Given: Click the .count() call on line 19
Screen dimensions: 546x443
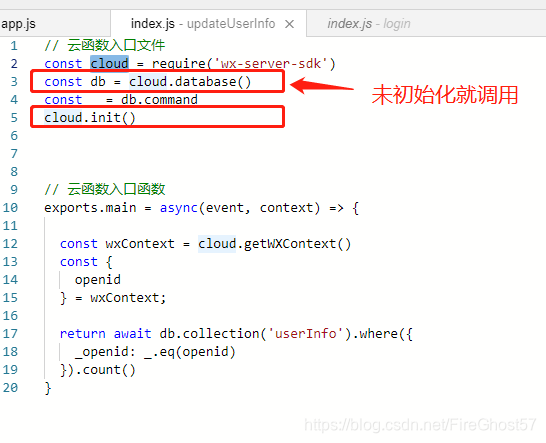Looking at the screenshot, I should click(x=105, y=370).
